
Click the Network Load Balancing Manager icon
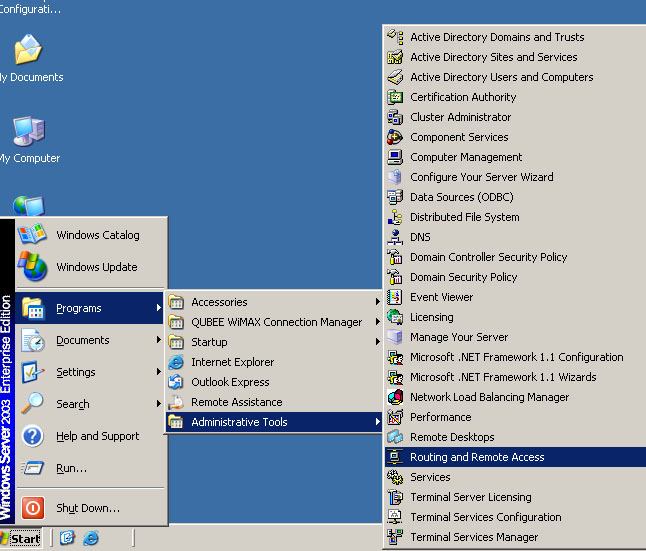coord(395,397)
